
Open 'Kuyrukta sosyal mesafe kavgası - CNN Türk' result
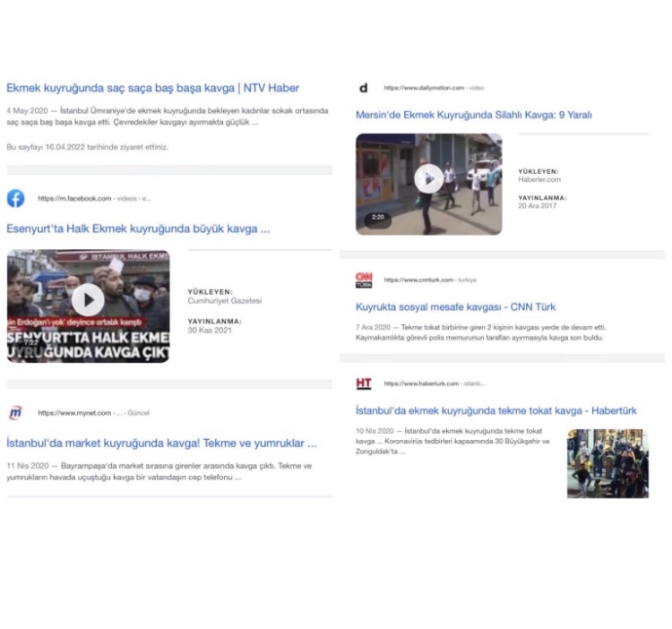point(456,306)
